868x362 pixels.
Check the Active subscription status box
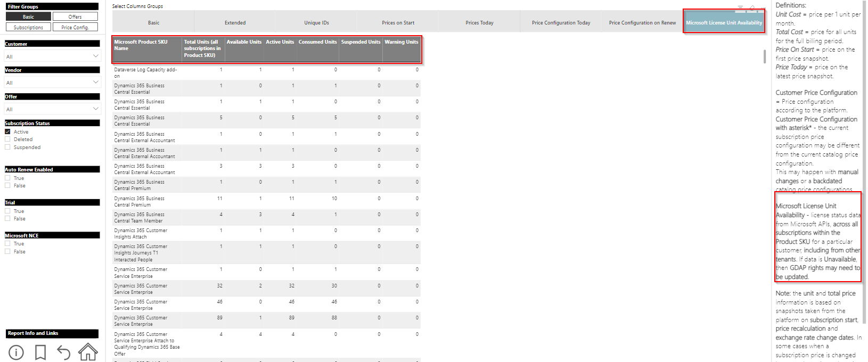coord(7,131)
